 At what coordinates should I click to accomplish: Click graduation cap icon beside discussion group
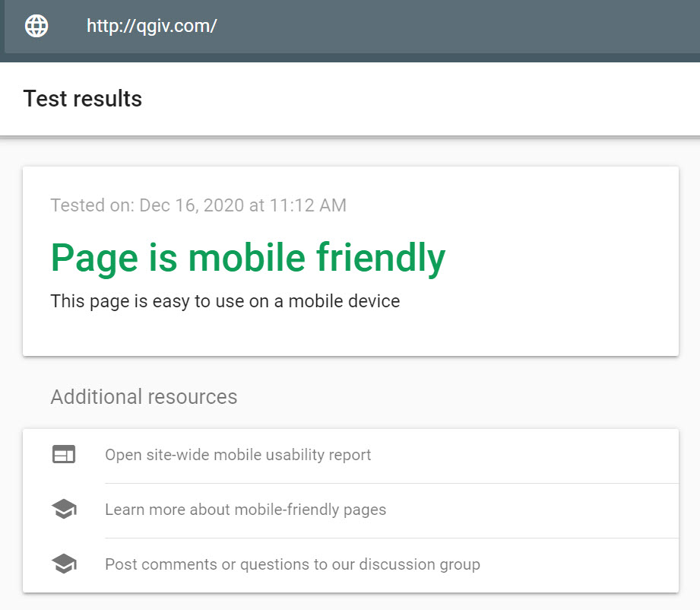pyautogui.click(x=64, y=564)
